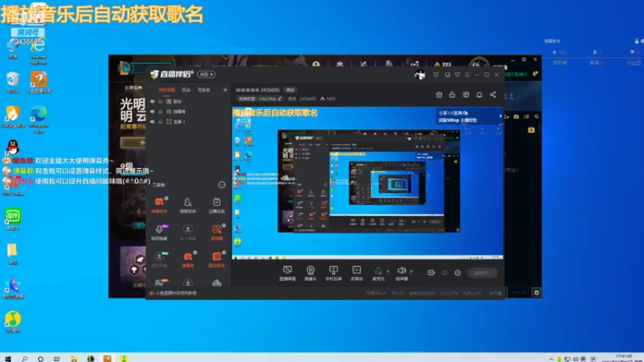Select the 全屏 1 source row
The height and width of the screenshot is (362, 644).
coord(188,122)
